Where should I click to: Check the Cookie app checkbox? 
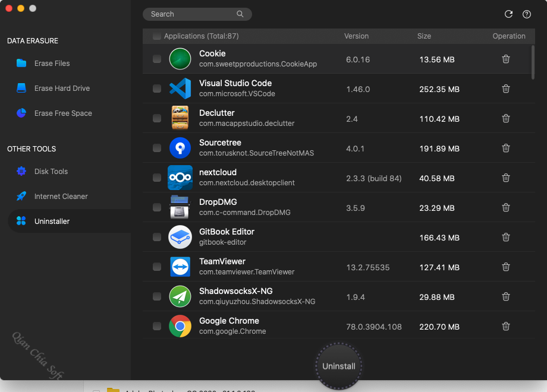point(157,59)
